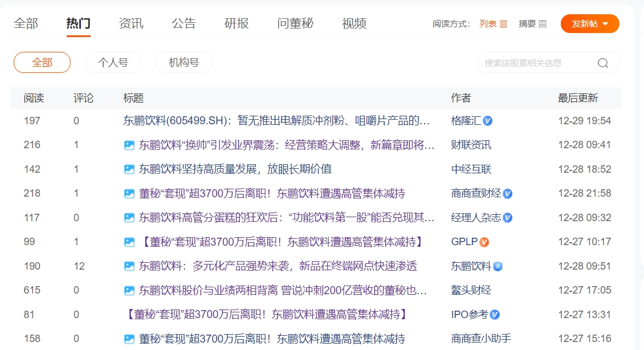View author 商商查小助手's profile
644x350 pixels.
click(482, 339)
